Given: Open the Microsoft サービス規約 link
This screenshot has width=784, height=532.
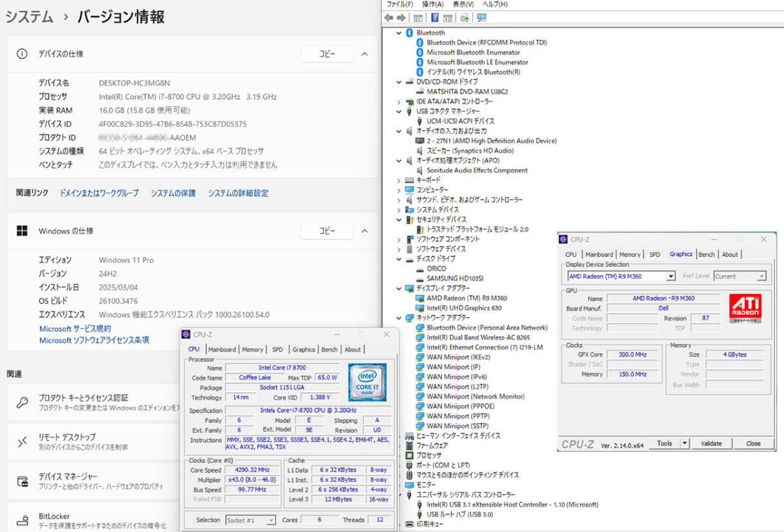Looking at the screenshot, I should pyautogui.click(x=75, y=329).
